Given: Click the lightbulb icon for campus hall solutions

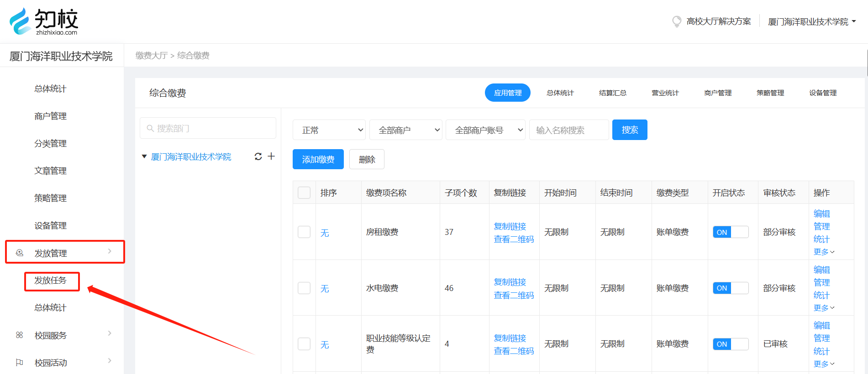Looking at the screenshot, I should click(x=677, y=21).
